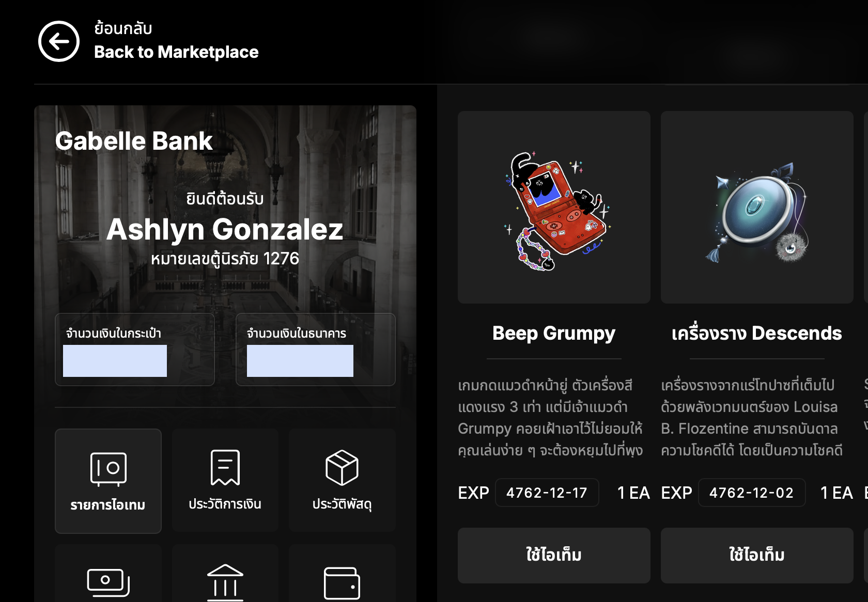Click the Descends amulet description text
The image size is (868, 602).
(x=752, y=417)
